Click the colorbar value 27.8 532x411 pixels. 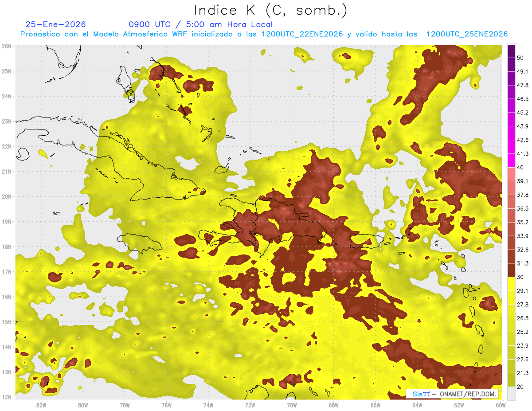(x=523, y=304)
